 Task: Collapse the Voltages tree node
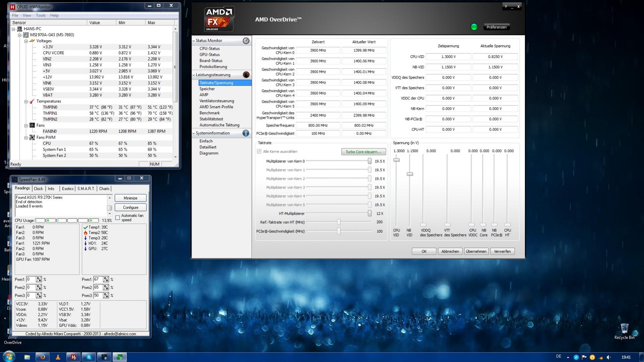click(26, 41)
